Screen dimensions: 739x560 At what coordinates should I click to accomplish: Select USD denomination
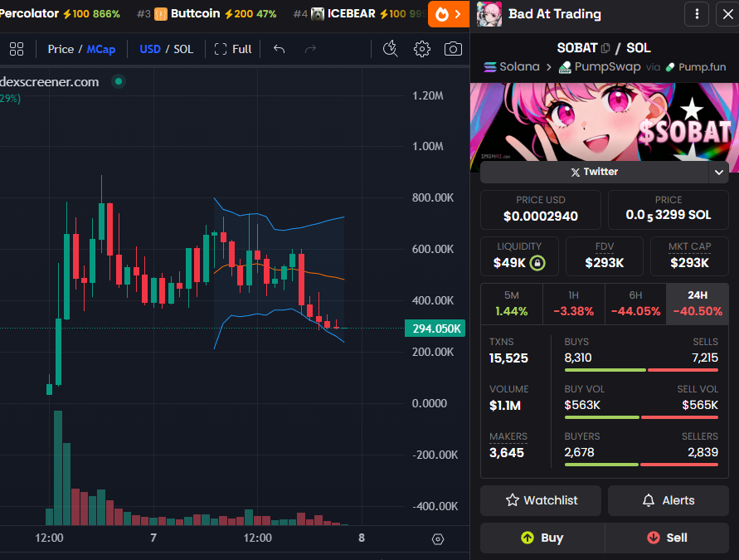click(150, 49)
